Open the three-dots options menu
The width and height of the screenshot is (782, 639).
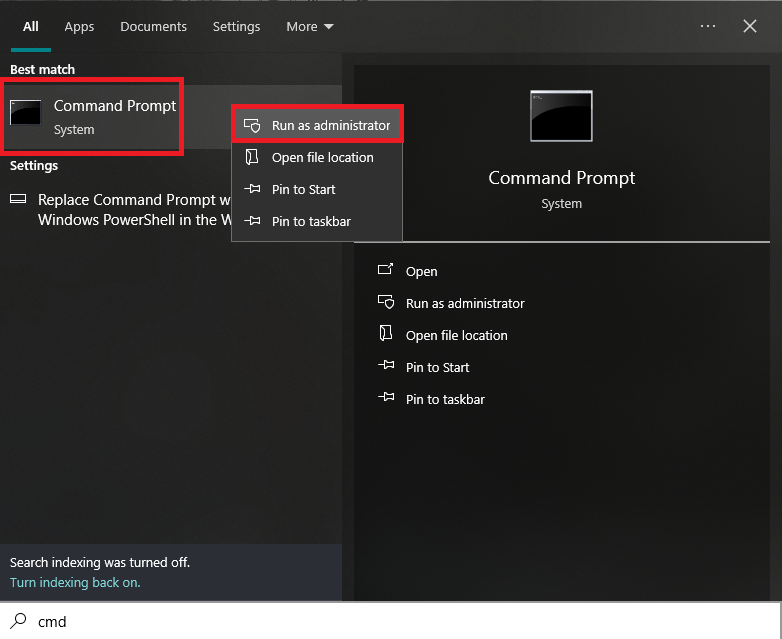point(708,27)
